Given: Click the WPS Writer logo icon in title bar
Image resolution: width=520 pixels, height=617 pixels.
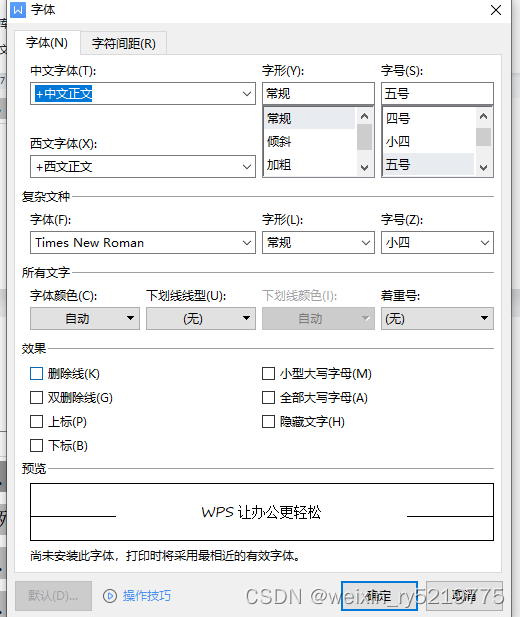Looking at the screenshot, I should (x=18, y=10).
